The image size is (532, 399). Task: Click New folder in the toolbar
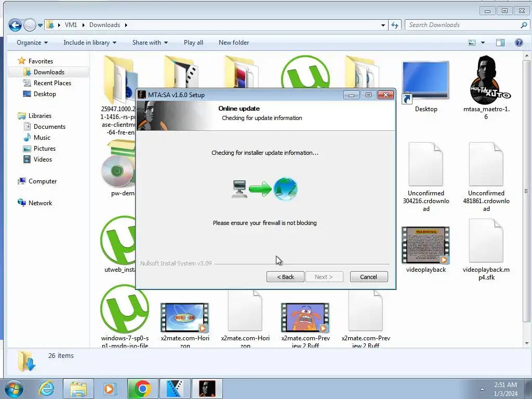tap(234, 43)
